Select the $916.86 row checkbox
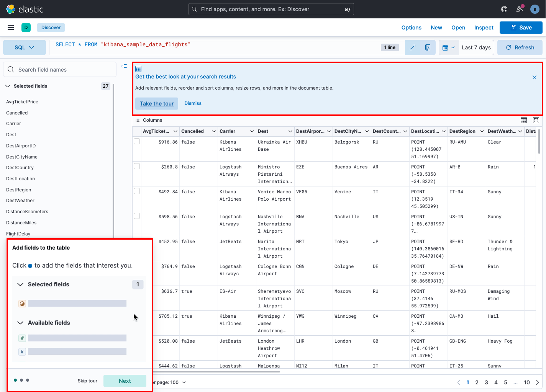This screenshot has width=546, height=392. point(137,142)
